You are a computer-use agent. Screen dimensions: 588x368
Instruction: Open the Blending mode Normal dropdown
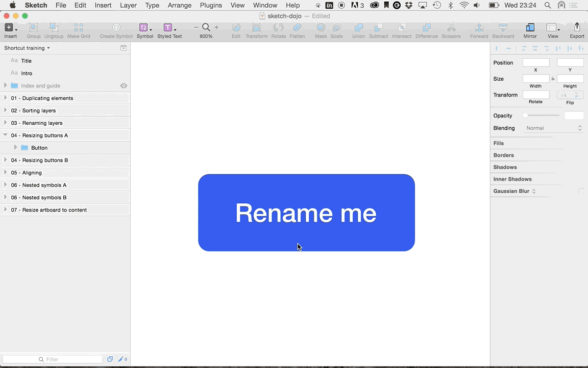pyautogui.click(x=553, y=128)
